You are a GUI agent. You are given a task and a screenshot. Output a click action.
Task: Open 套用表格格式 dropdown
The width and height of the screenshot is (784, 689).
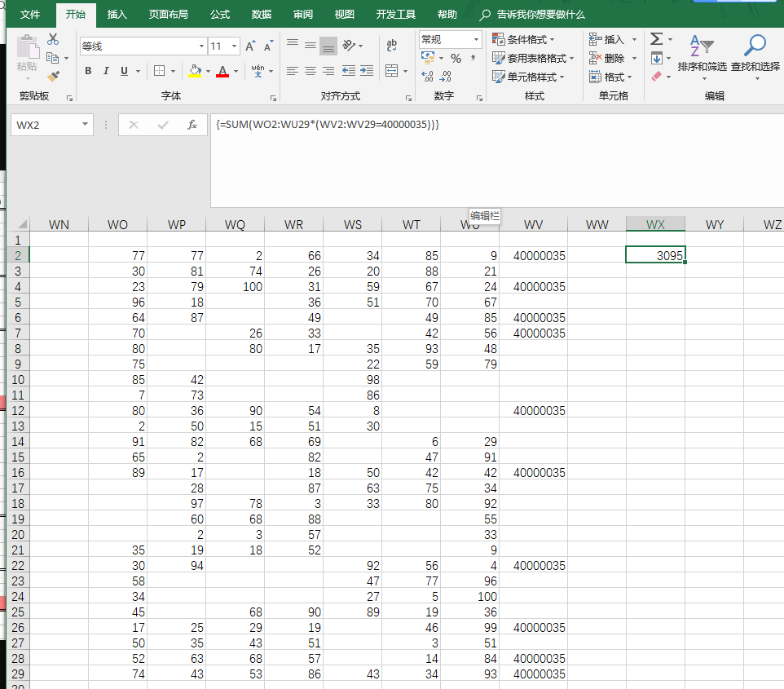533,58
